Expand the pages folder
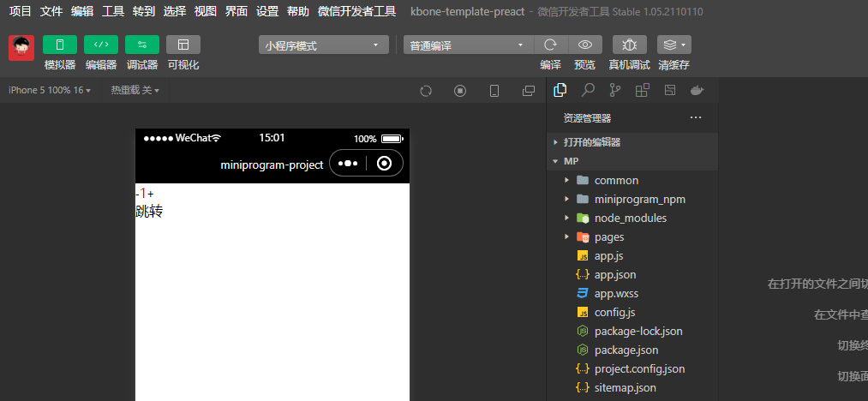This screenshot has width=868, height=401. (632, 237)
